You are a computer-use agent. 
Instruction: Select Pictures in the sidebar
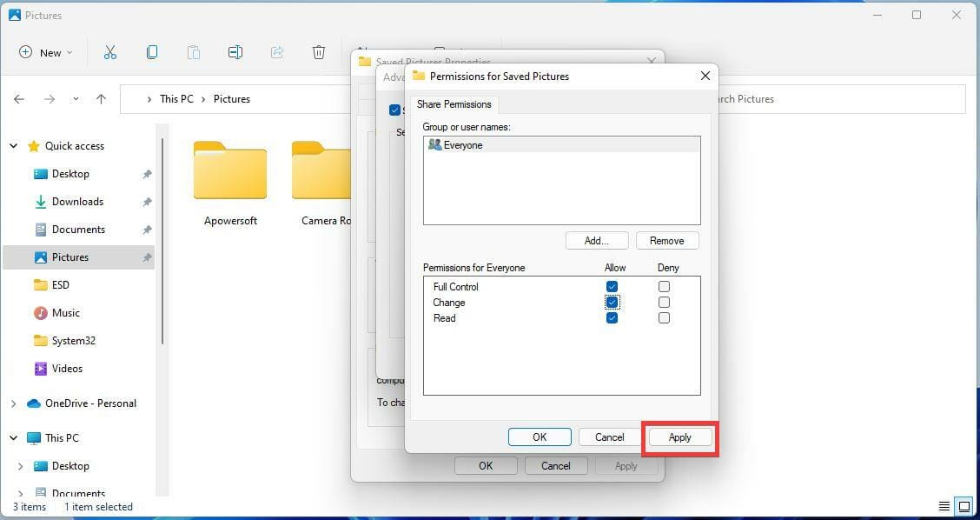(x=78, y=257)
